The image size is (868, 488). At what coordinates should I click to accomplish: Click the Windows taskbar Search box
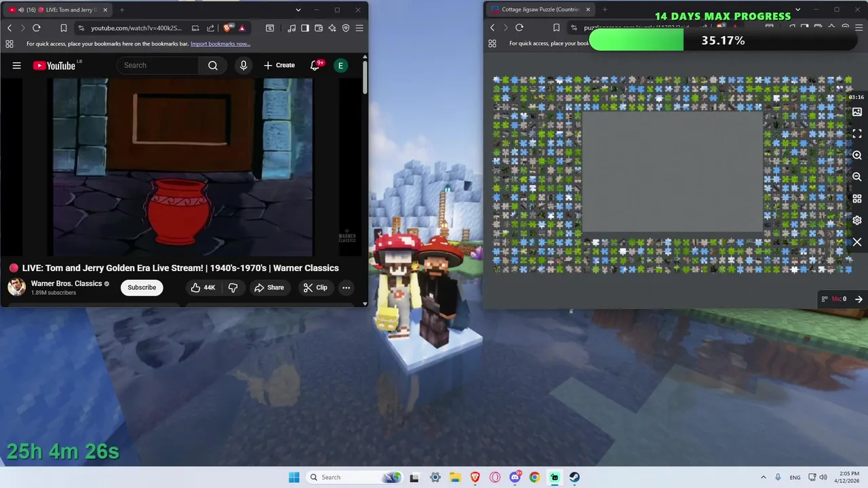(x=355, y=477)
